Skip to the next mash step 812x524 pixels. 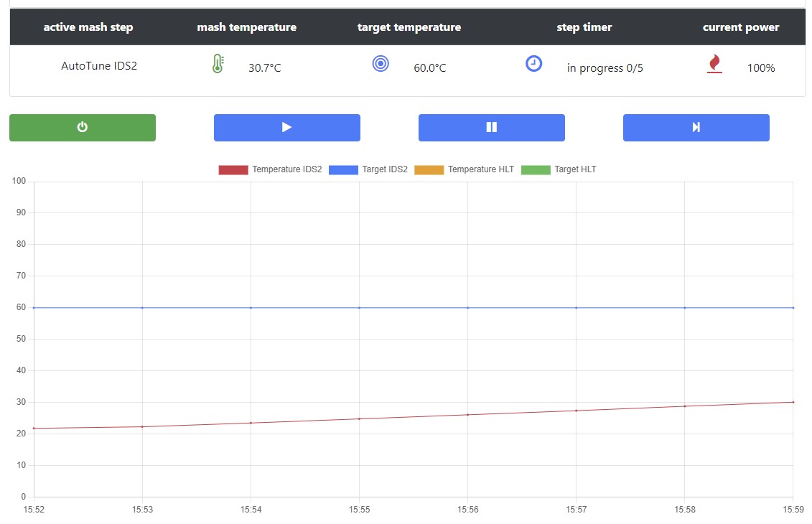(696, 127)
